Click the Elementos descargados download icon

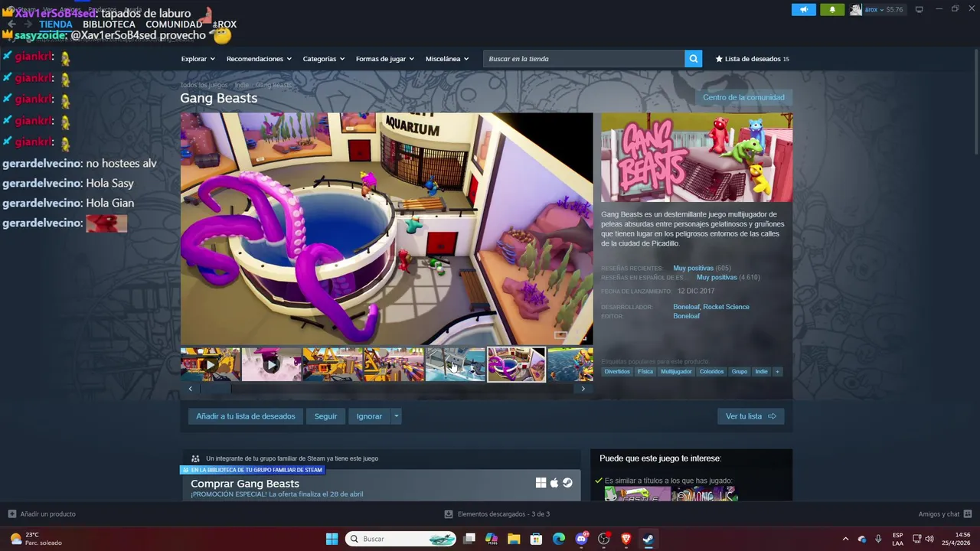[449, 514]
